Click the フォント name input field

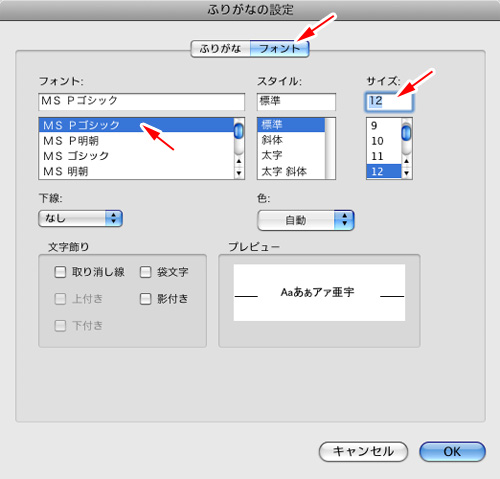click(142, 102)
